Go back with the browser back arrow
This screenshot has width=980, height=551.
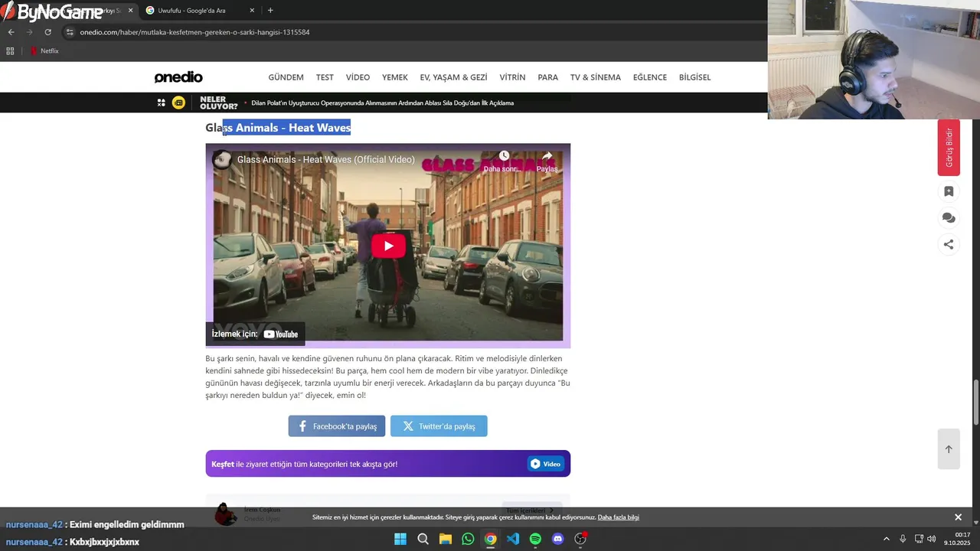pos(11,32)
